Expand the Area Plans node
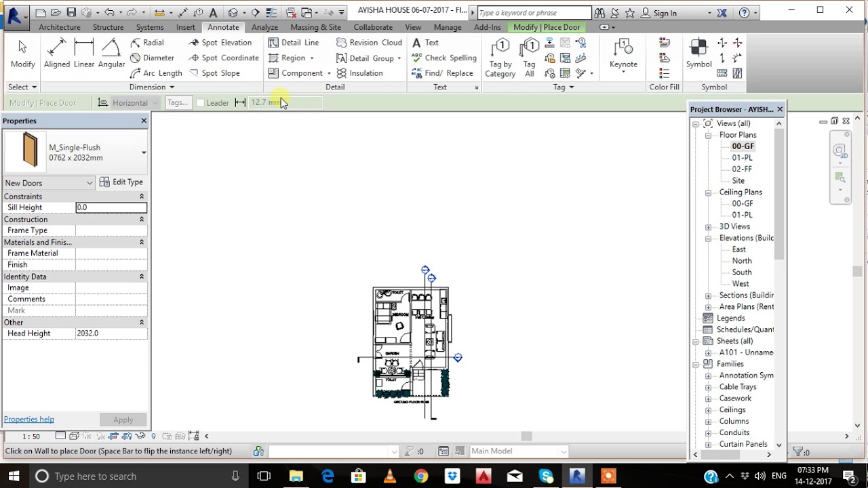Image resolution: width=868 pixels, height=488 pixels. [708, 306]
